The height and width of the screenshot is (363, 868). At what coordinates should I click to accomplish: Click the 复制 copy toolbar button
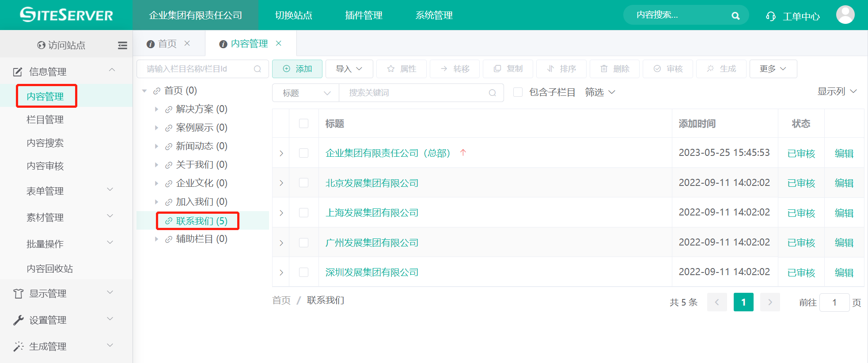tap(508, 69)
